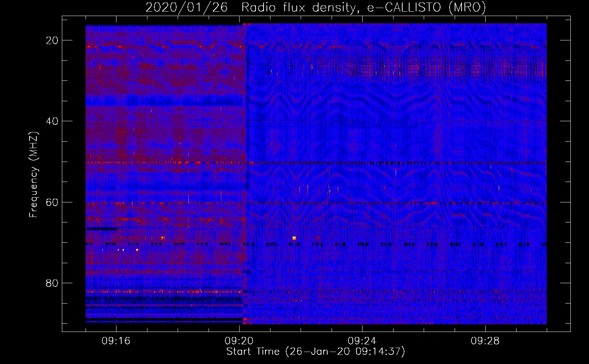The image size is (589, 364).
Task: Click the "20" frequency tick label
Action: [52, 40]
